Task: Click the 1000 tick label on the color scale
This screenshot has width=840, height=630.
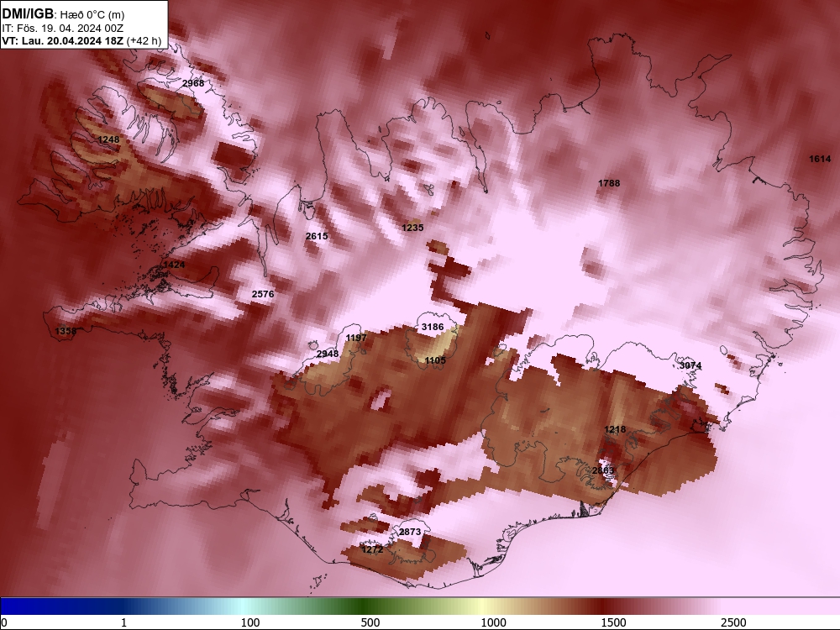Action: 493,622
